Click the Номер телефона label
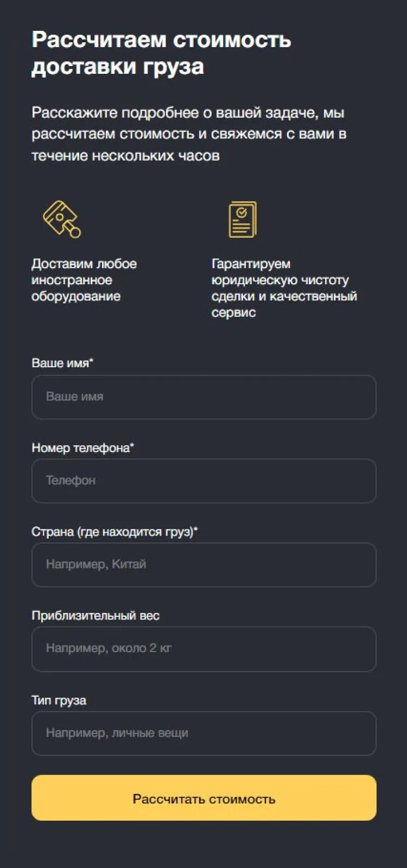 coord(80,448)
